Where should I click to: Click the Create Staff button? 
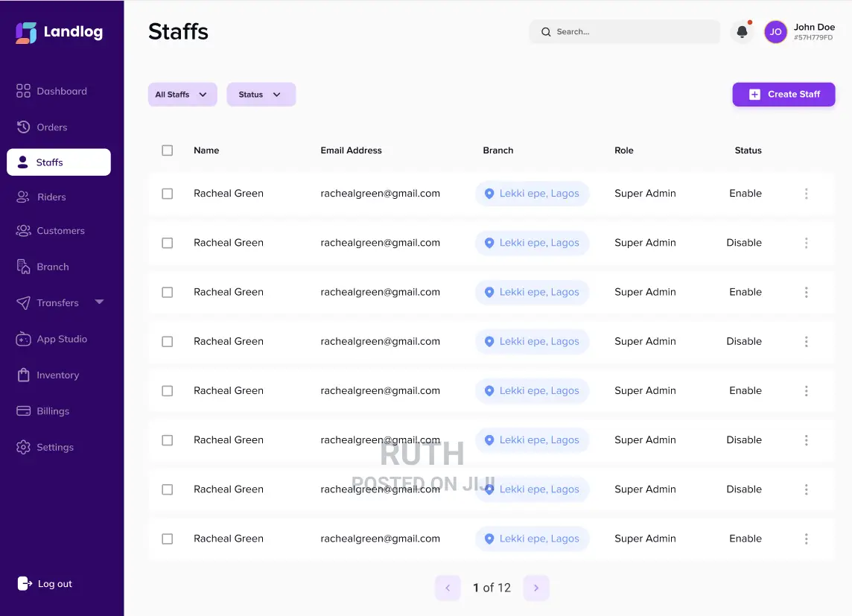click(x=783, y=95)
